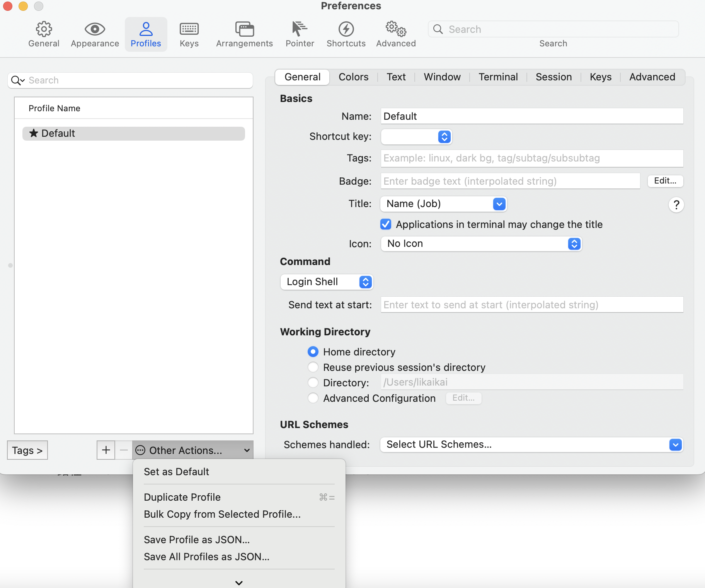Viewport: 705px width, 588px height.
Task: Expand the Select URL Schemes dropdown
Action: (x=531, y=445)
